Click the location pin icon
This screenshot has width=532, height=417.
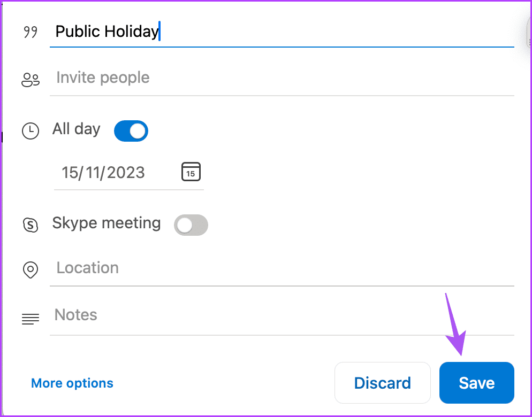tap(31, 269)
